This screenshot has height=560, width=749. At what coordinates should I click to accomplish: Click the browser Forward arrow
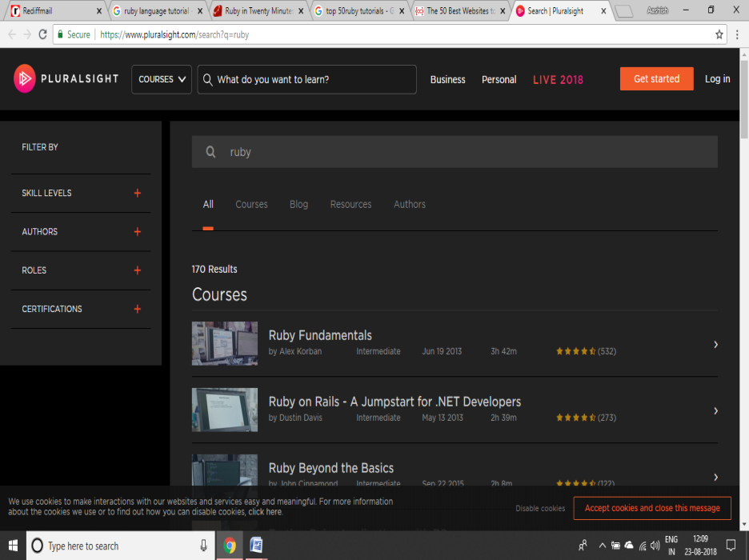click(27, 34)
